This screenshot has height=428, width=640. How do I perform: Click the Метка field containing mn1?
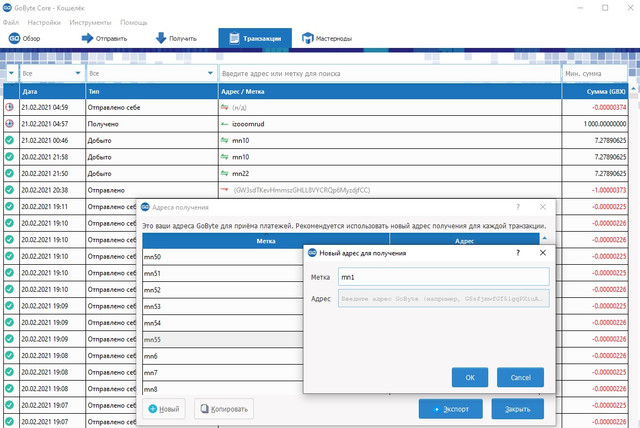pos(444,277)
